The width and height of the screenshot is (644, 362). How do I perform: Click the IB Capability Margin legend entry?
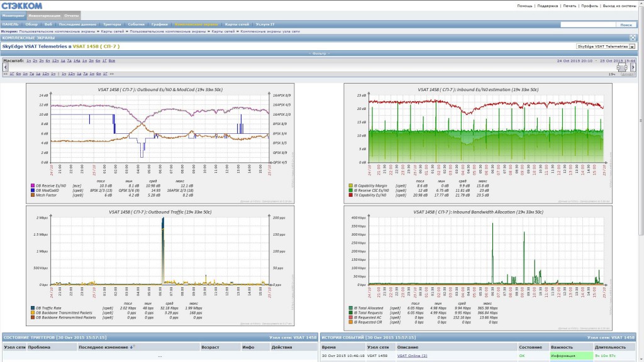pyautogui.click(x=367, y=186)
